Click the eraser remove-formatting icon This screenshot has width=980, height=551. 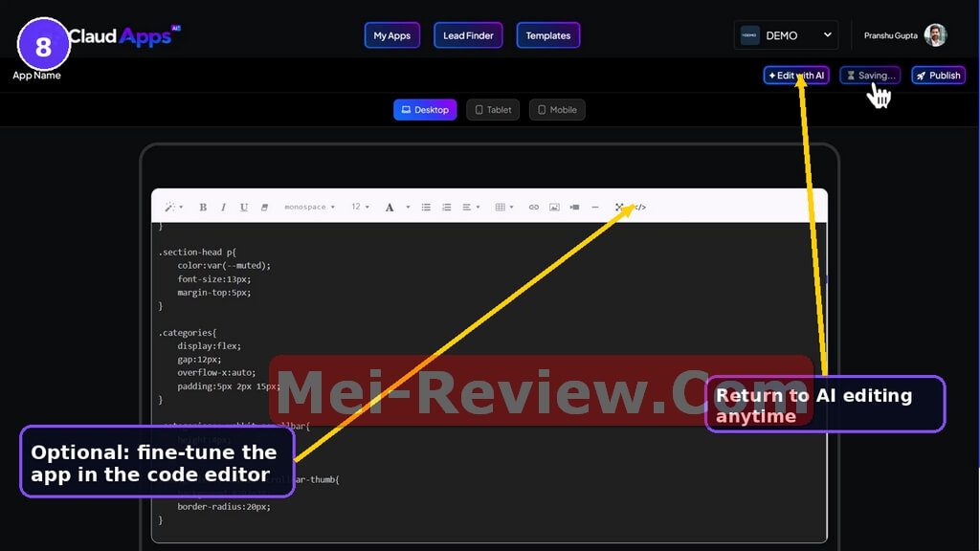264,207
